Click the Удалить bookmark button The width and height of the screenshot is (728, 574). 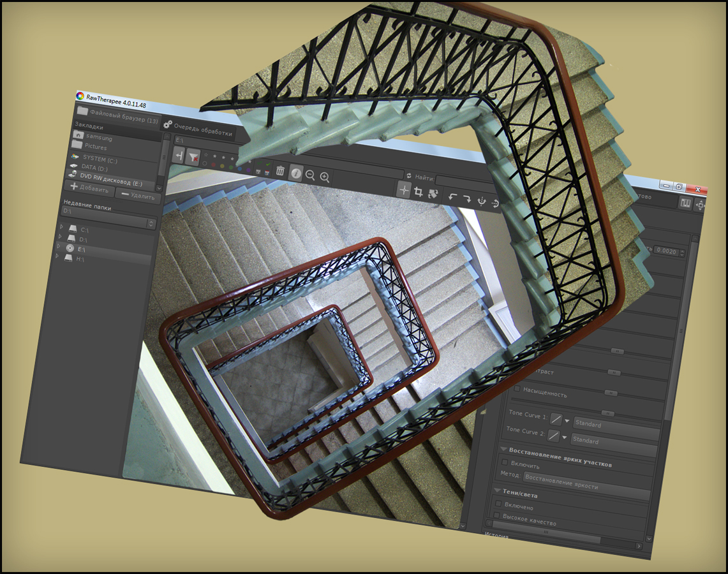coord(138,195)
